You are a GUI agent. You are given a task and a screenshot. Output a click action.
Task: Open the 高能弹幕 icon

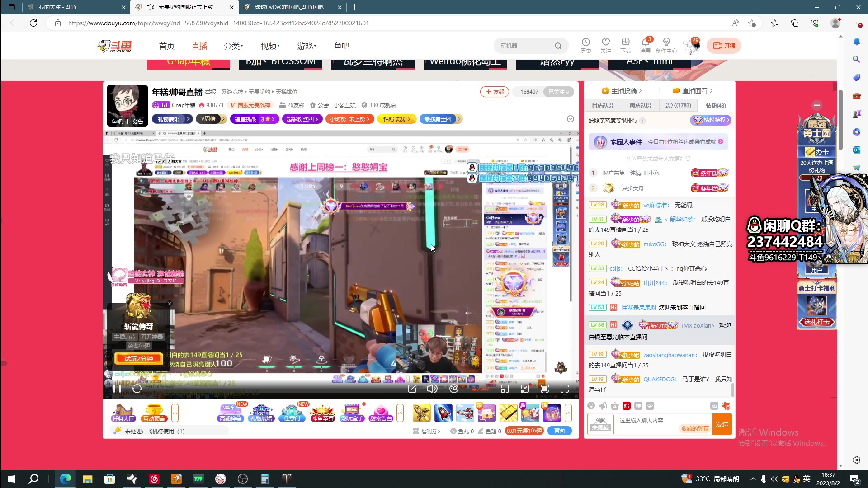point(231,413)
